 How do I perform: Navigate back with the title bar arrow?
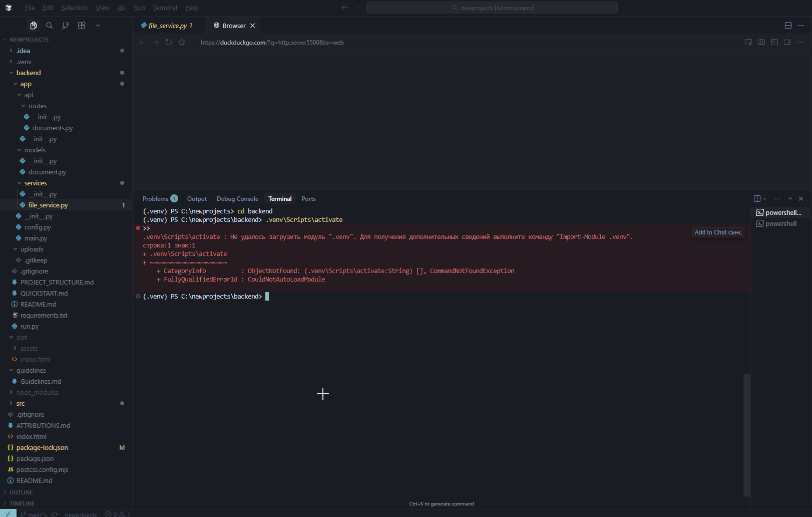coord(344,8)
